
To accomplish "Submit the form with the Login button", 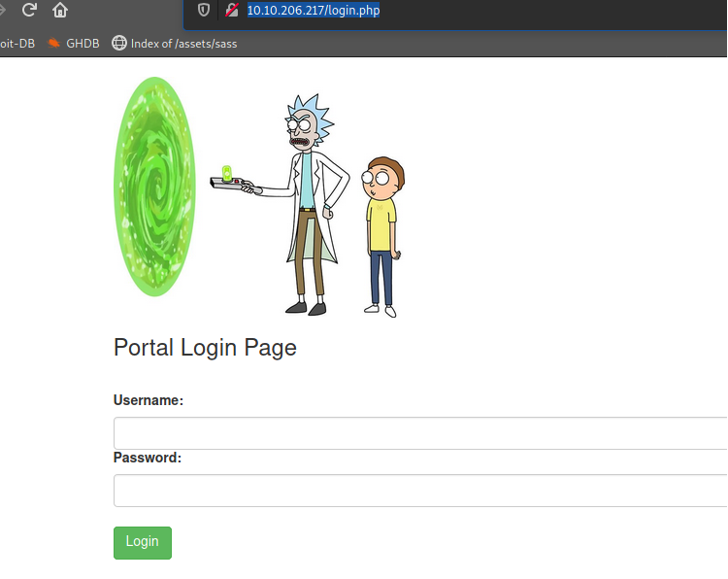I will [x=143, y=543].
